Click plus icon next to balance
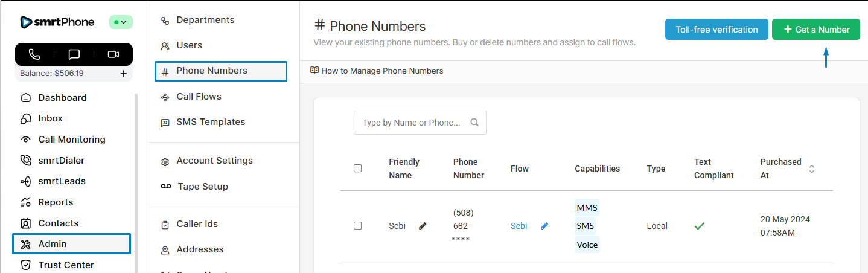This screenshot has height=273, width=868. tap(123, 74)
